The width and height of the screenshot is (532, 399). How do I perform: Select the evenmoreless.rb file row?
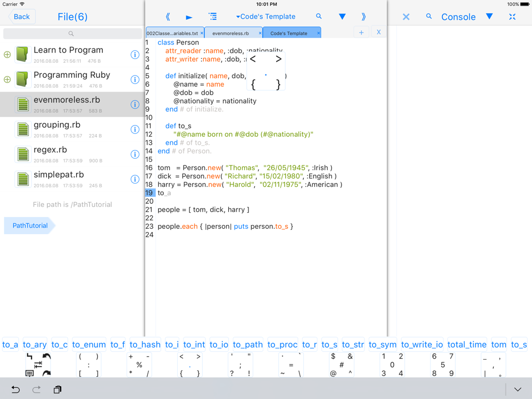(x=72, y=104)
